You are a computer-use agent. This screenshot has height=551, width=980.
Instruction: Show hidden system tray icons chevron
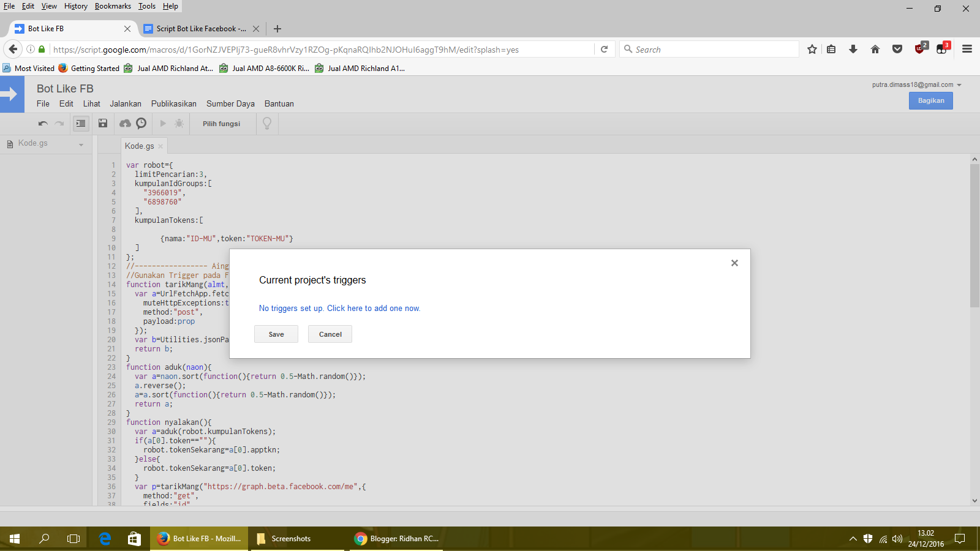pos(853,539)
